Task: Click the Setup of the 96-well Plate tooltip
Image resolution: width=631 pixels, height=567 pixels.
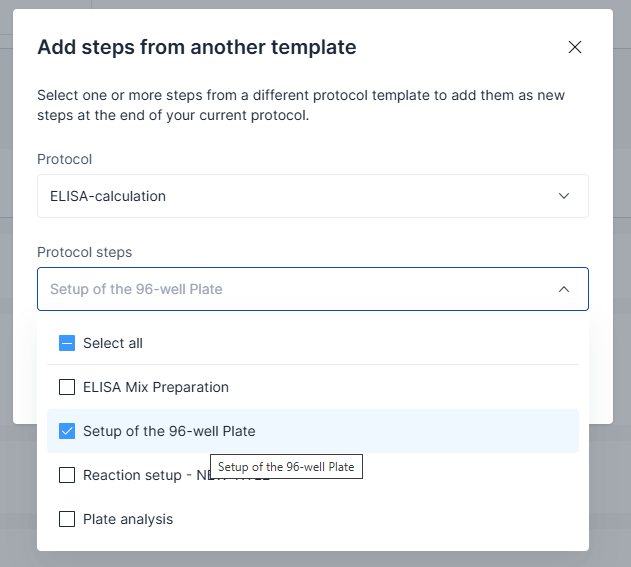Action: coord(286,467)
